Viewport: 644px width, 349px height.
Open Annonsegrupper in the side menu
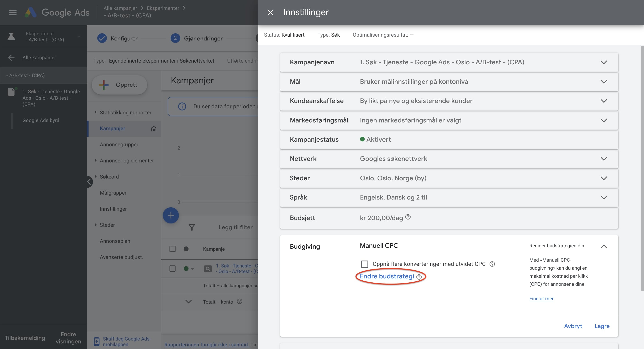(119, 144)
